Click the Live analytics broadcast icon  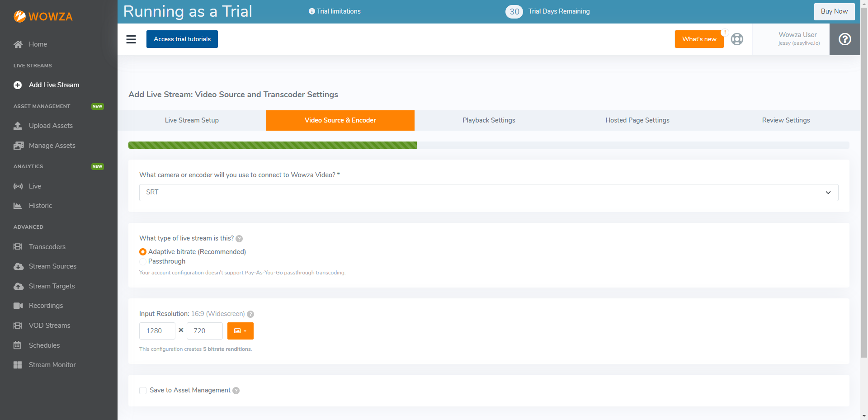tap(18, 186)
